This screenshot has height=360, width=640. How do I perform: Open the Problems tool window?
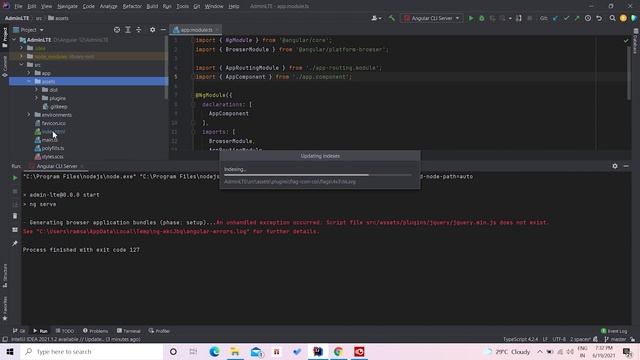pyautogui.click(x=96, y=331)
